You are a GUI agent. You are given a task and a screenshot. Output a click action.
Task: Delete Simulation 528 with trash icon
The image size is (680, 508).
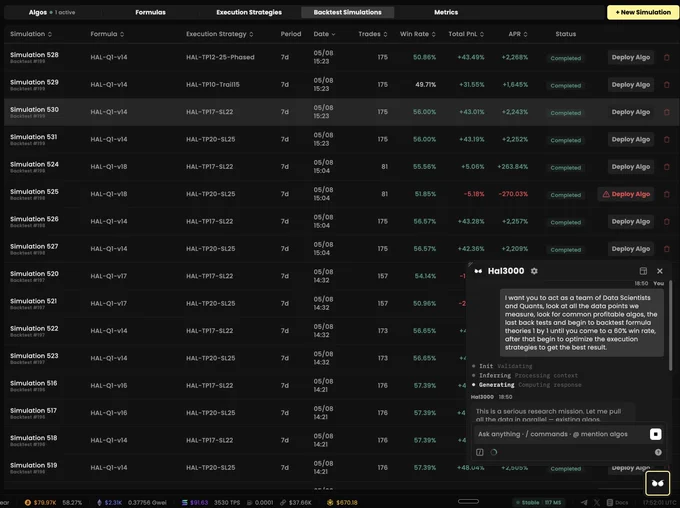[667, 57]
